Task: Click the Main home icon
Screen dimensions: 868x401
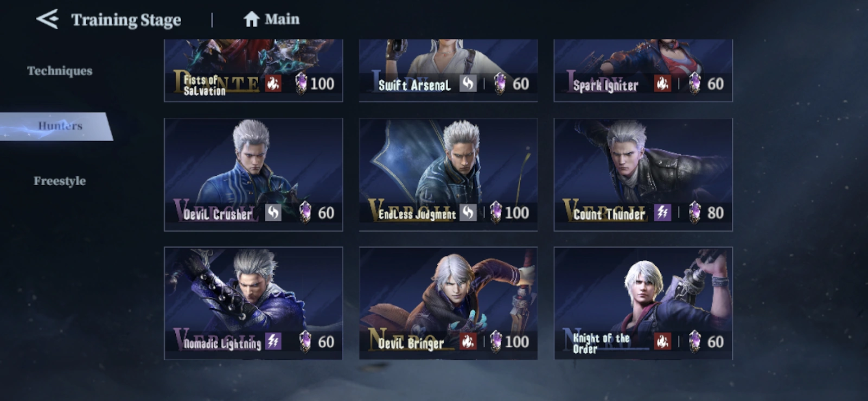Action: (x=251, y=20)
